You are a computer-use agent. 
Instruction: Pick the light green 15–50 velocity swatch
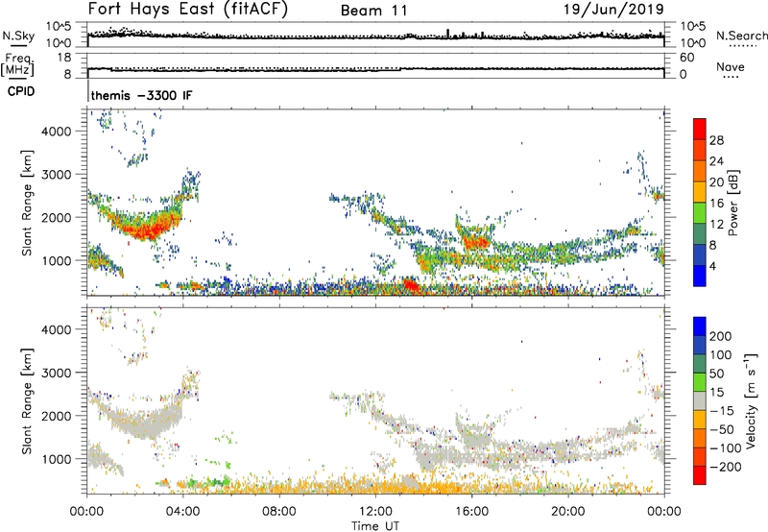click(x=700, y=382)
